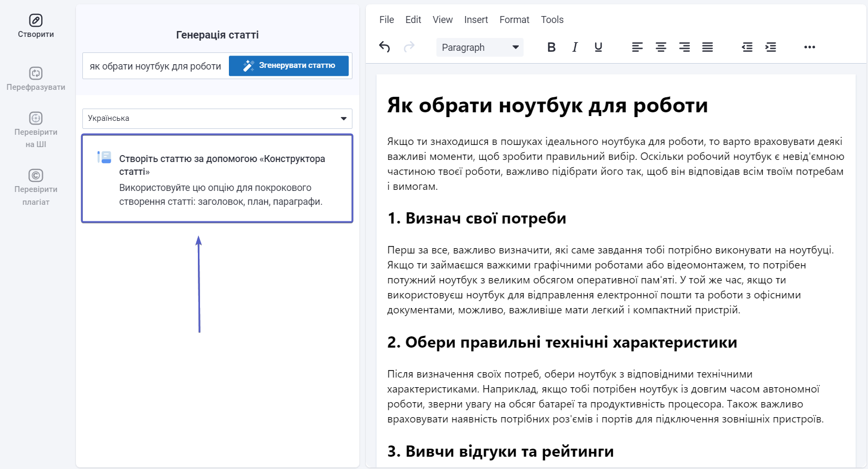Click the 'Генерація статті' panel title
868x469 pixels.
[x=218, y=35]
